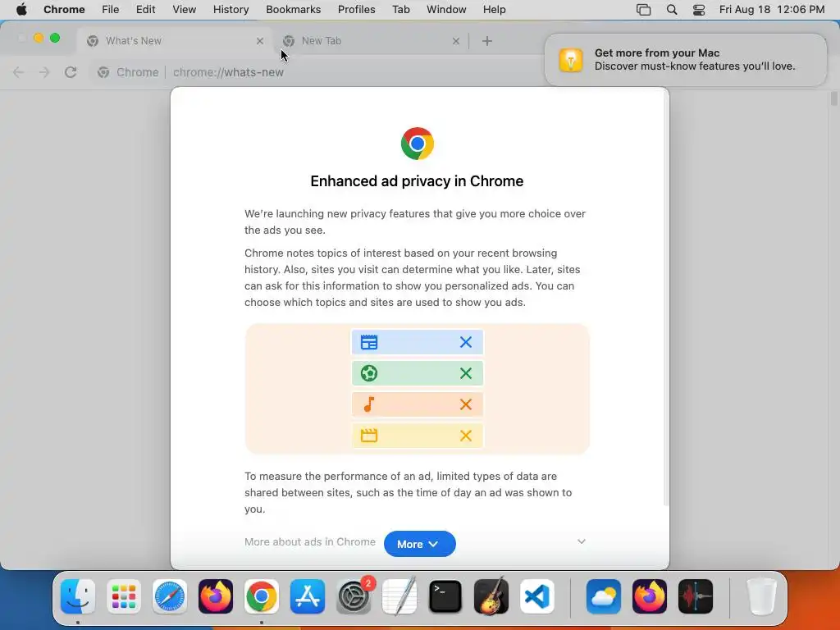Image resolution: width=840 pixels, height=630 pixels.
Task: Close the New Tab tab
Action: pyautogui.click(x=456, y=41)
